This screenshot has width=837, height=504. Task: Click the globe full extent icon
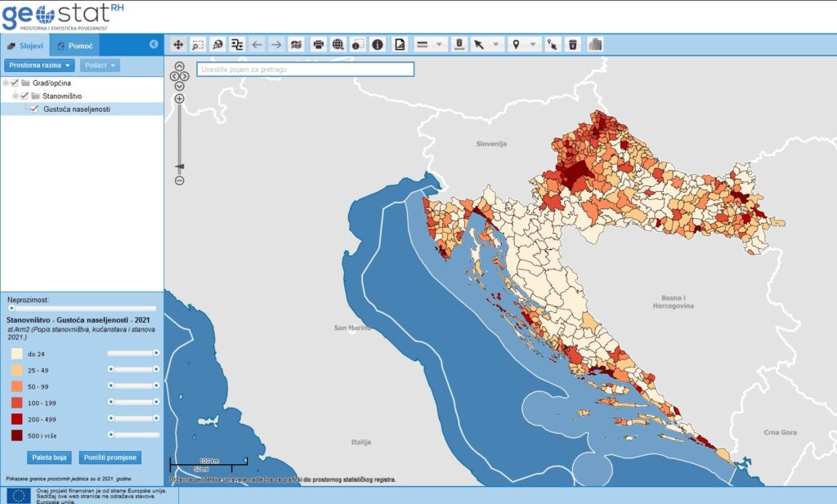(338, 45)
